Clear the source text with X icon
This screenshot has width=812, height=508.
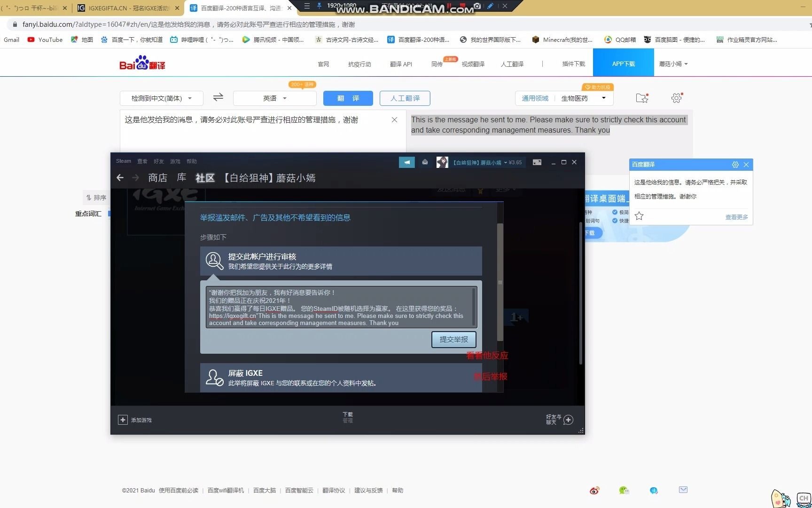[x=395, y=120]
